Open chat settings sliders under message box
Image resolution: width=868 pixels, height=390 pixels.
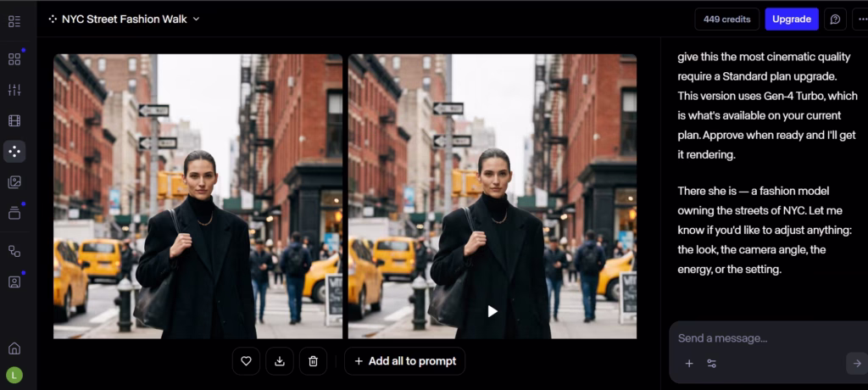(x=712, y=364)
